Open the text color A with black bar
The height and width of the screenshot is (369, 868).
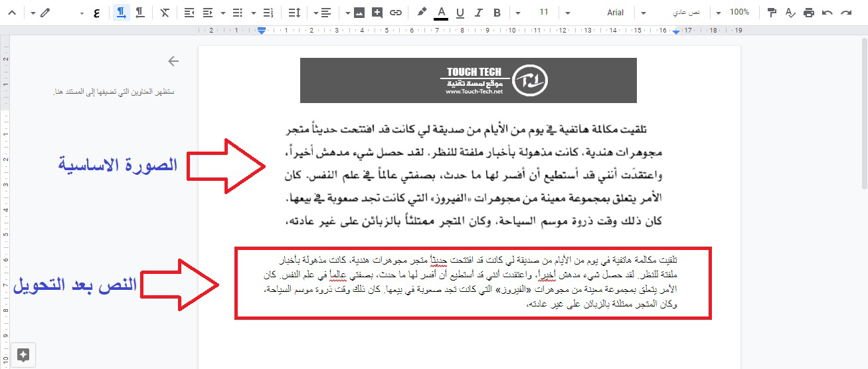pyautogui.click(x=441, y=13)
